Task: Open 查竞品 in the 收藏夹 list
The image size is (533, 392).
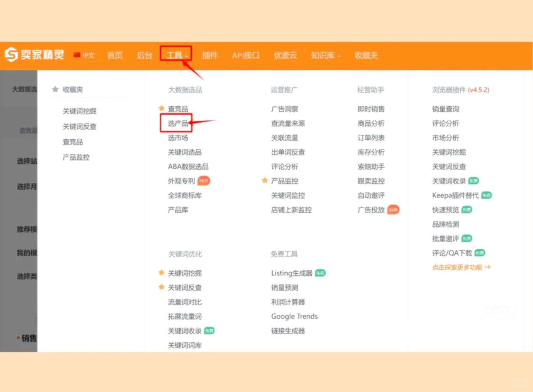Action: point(73,142)
